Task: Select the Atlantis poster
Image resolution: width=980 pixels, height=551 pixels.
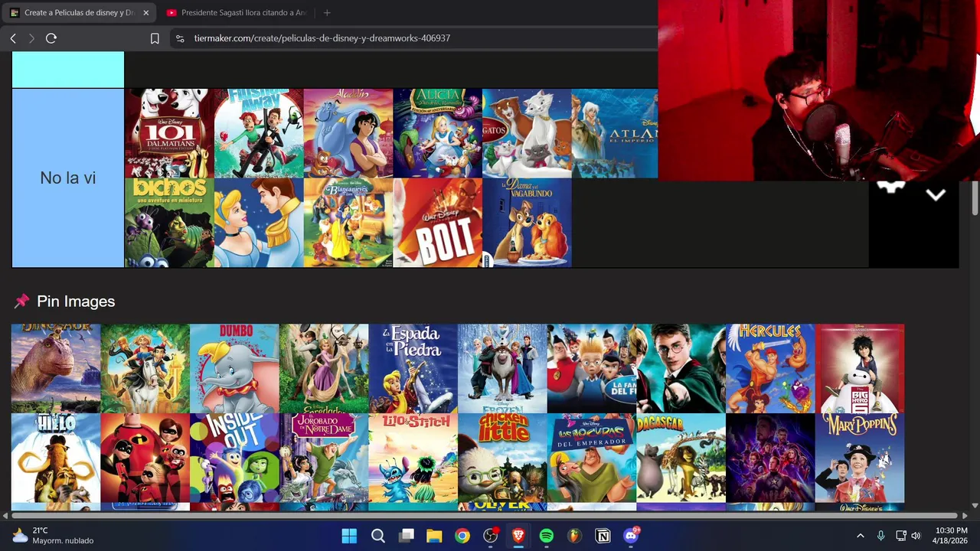Action: 615,133
